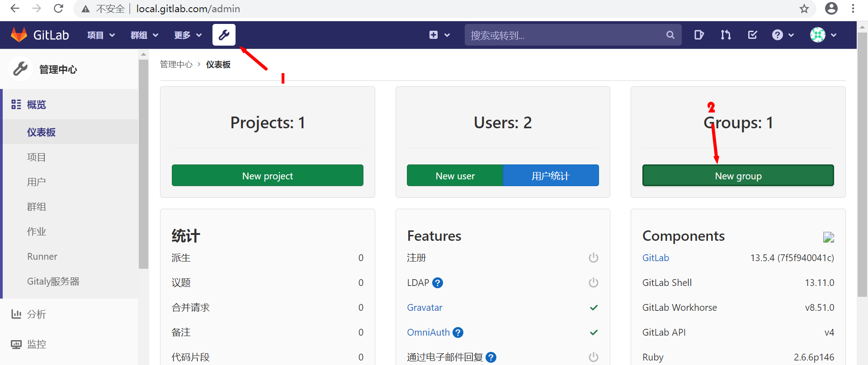Viewport: 868px width, 365px height.
Task: Open the merge requests icon
Action: tap(726, 35)
